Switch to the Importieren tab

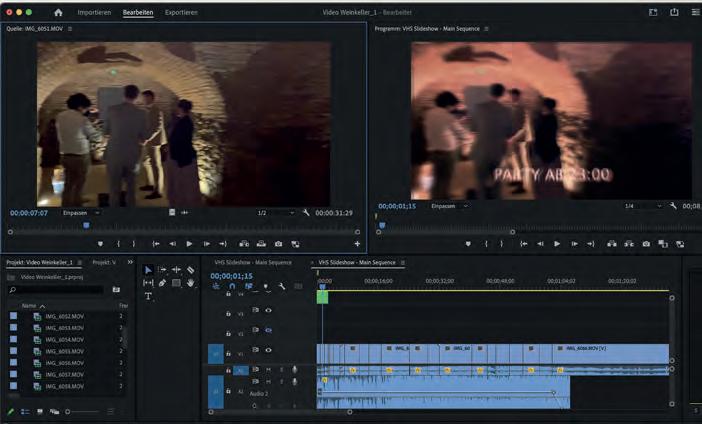[x=94, y=12]
